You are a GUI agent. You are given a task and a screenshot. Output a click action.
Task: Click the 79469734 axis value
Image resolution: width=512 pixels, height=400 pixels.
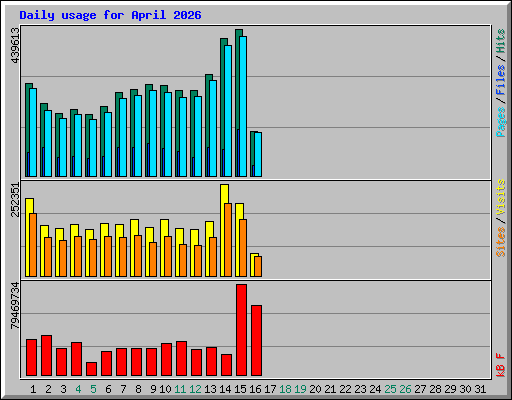point(15,306)
